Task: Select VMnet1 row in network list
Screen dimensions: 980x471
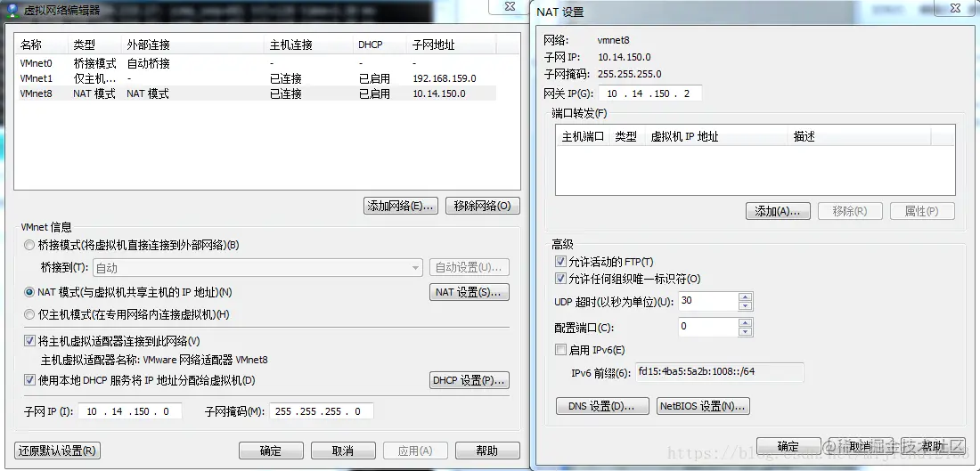Action: 257,78
